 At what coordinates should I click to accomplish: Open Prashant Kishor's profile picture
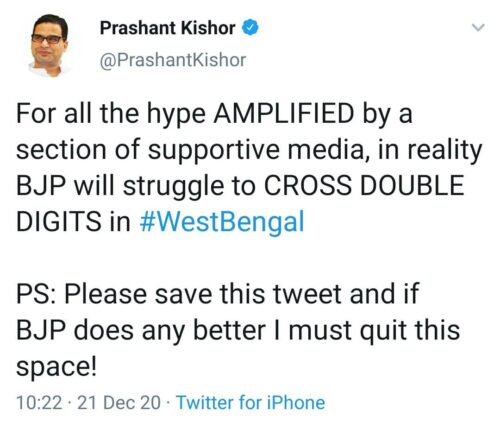coord(49,46)
